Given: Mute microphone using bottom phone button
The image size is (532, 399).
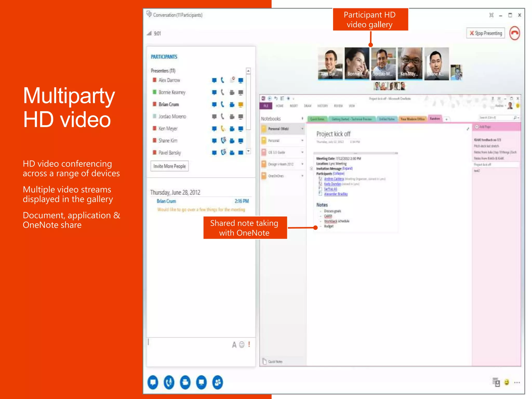Looking at the screenshot, I should click(x=169, y=382).
